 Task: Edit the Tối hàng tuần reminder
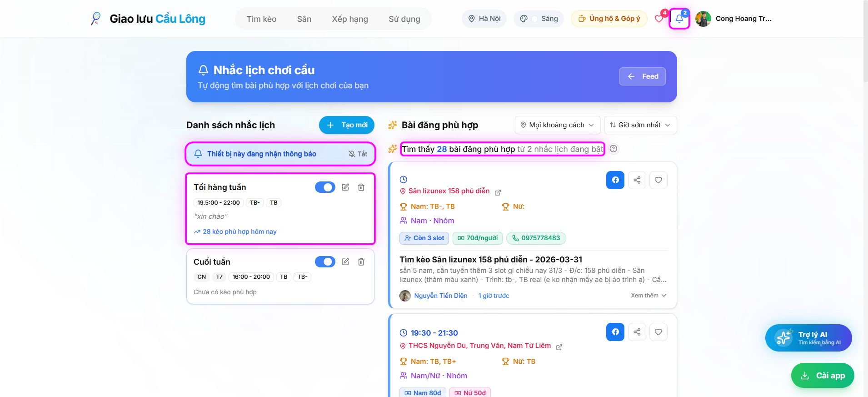pos(345,187)
